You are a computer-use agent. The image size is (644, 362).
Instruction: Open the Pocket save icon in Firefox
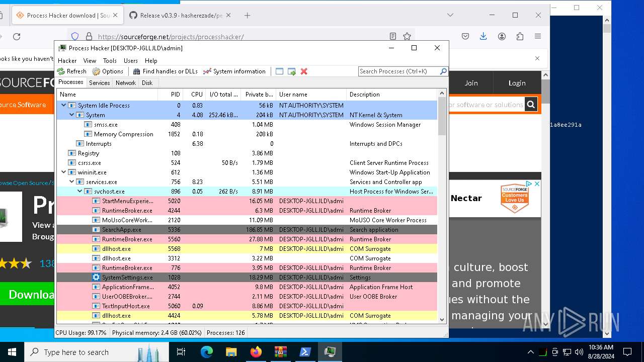pos(465,36)
